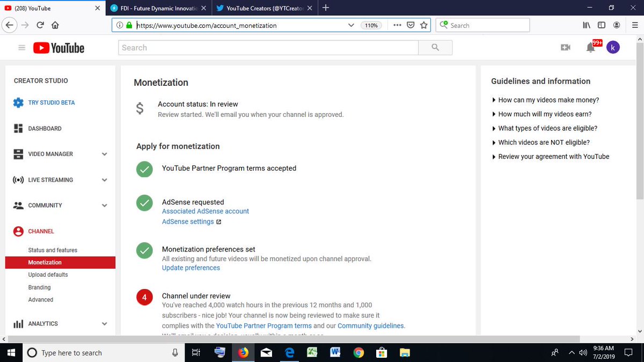Expand the Analytics section chevron
Image resolution: width=644 pixels, height=362 pixels.
pyautogui.click(x=104, y=324)
